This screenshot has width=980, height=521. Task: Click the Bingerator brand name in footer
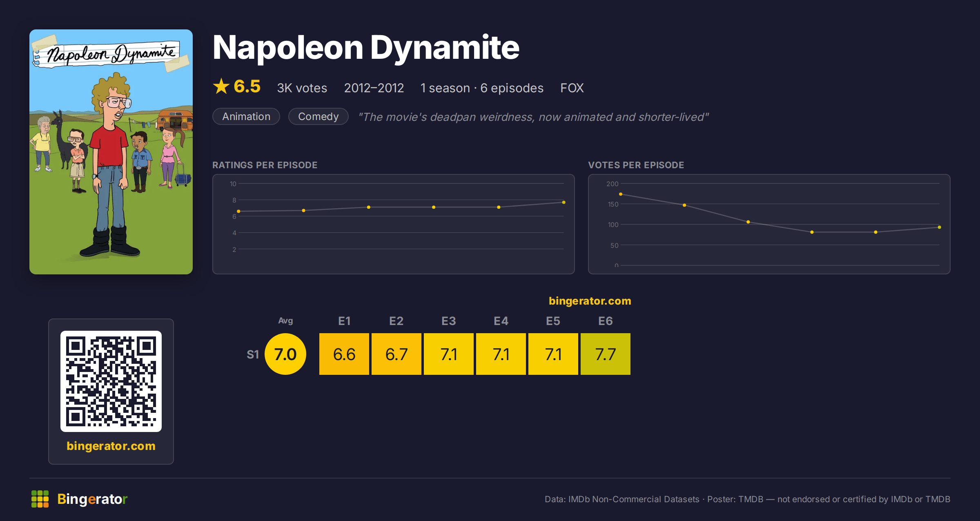pyautogui.click(x=92, y=499)
